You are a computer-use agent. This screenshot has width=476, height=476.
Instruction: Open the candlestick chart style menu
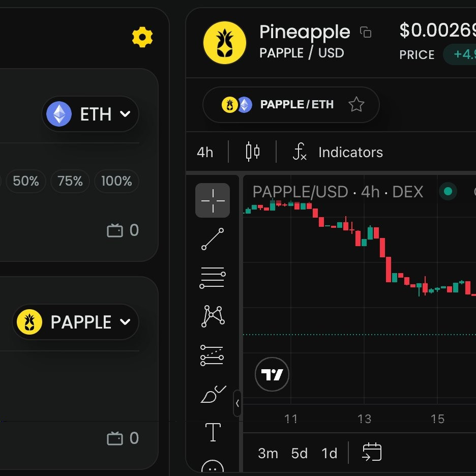252,152
